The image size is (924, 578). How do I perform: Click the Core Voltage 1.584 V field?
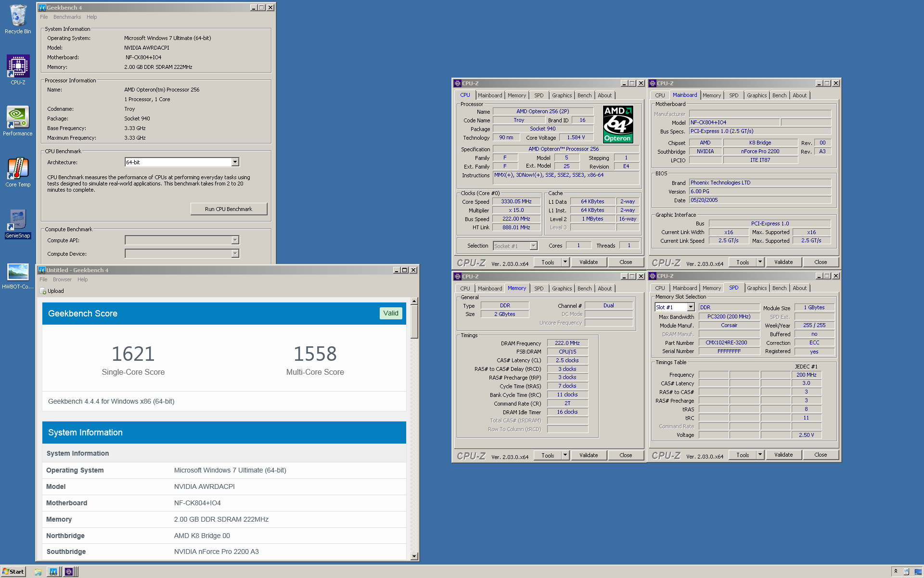coord(576,138)
